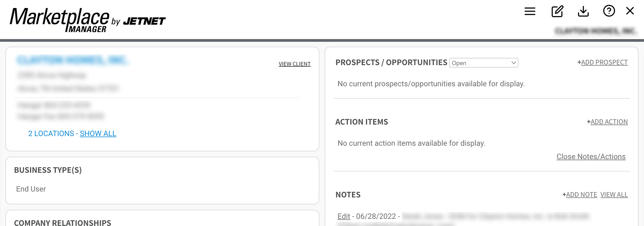
Task: Click the Marketplace Manager logo
Action: tap(60, 20)
